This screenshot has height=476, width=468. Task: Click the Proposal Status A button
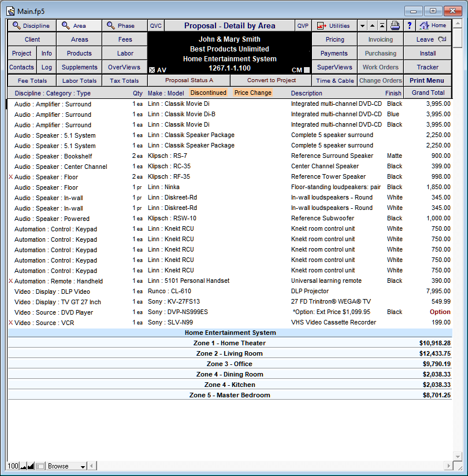[189, 80]
